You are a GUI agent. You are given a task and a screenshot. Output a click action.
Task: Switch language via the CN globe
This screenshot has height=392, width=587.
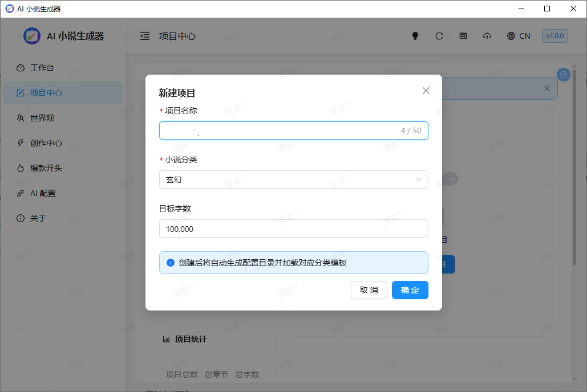(x=519, y=36)
